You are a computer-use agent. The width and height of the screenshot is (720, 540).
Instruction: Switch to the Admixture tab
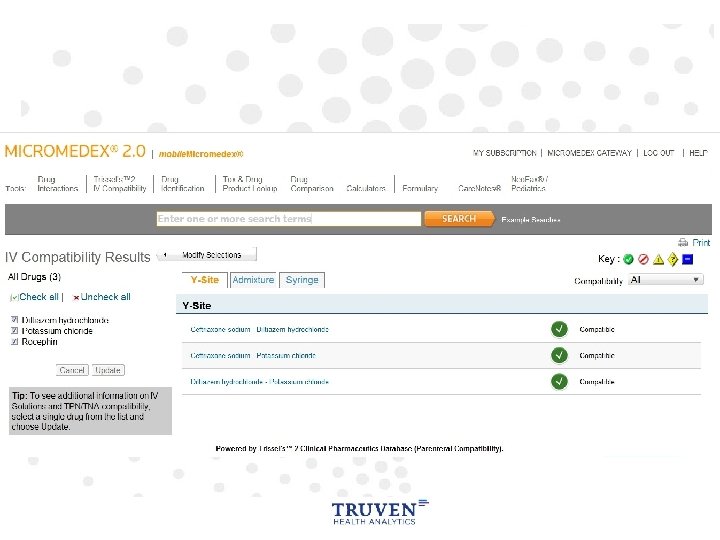pos(253,280)
